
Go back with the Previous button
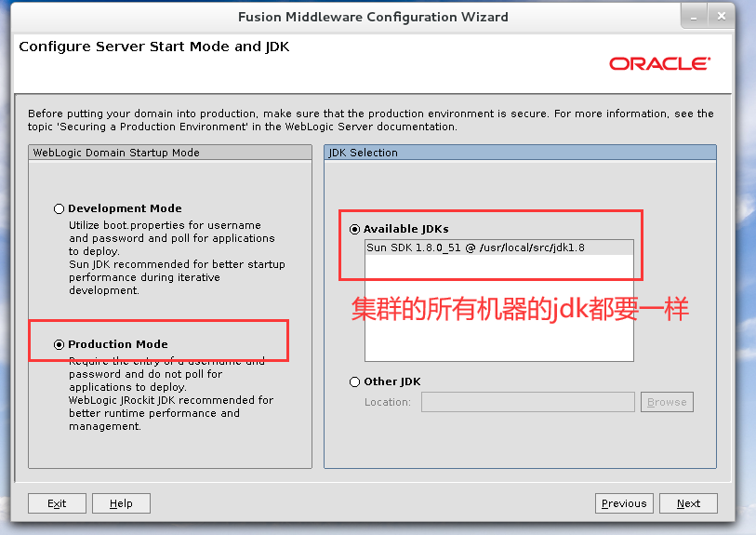click(x=624, y=503)
